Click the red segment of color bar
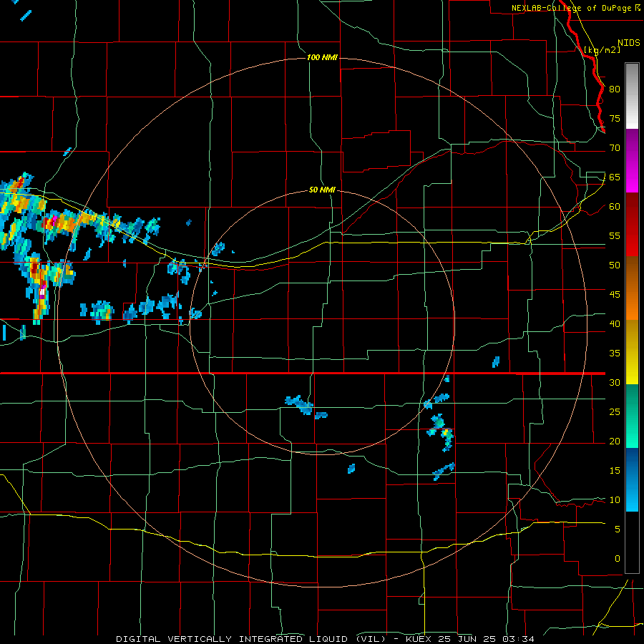The height and width of the screenshot is (644, 644). click(632, 224)
